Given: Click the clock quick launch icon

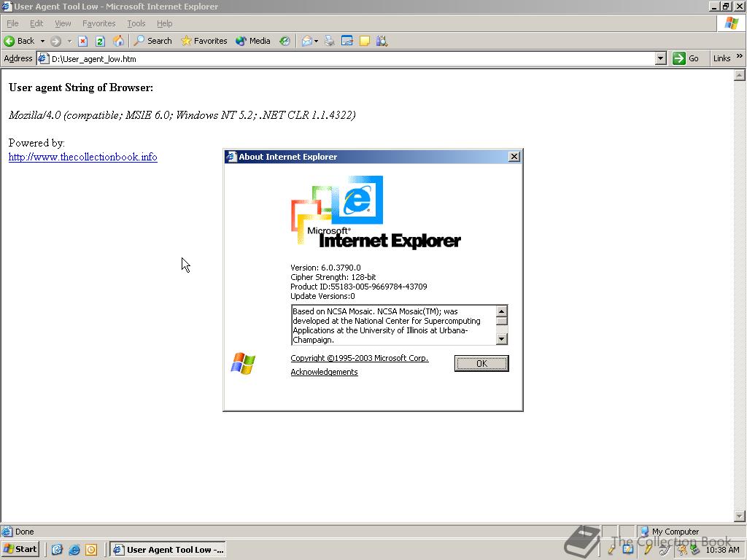Looking at the screenshot, I should pyautogui.click(x=91, y=550).
